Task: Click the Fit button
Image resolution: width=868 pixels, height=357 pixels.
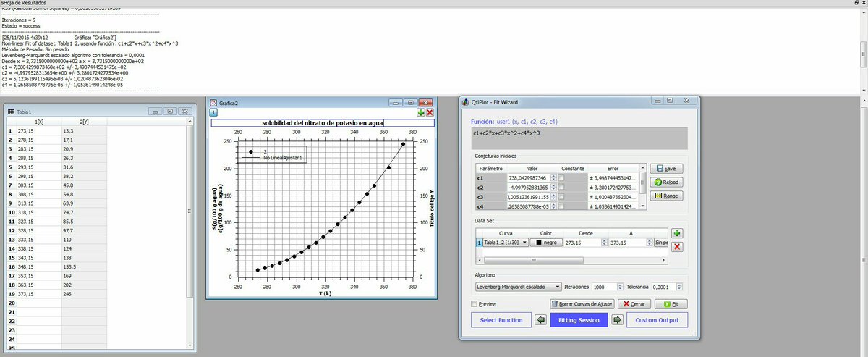Action: point(670,304)
